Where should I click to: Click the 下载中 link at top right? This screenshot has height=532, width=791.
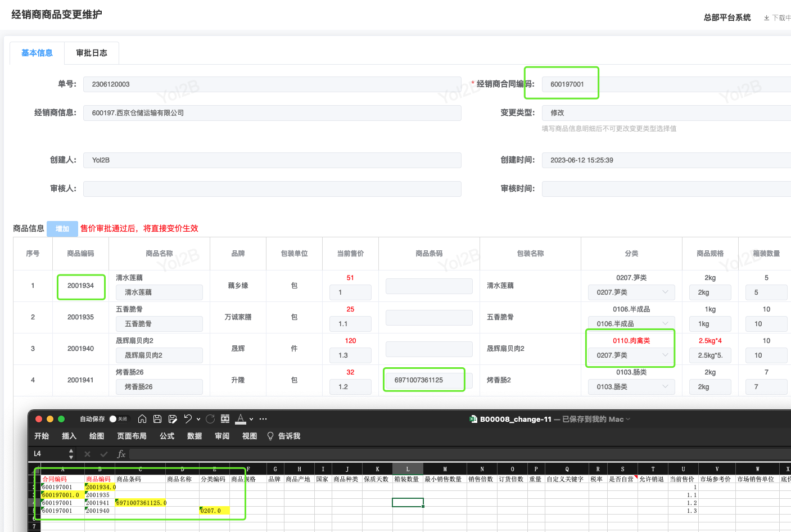(778, 18)
